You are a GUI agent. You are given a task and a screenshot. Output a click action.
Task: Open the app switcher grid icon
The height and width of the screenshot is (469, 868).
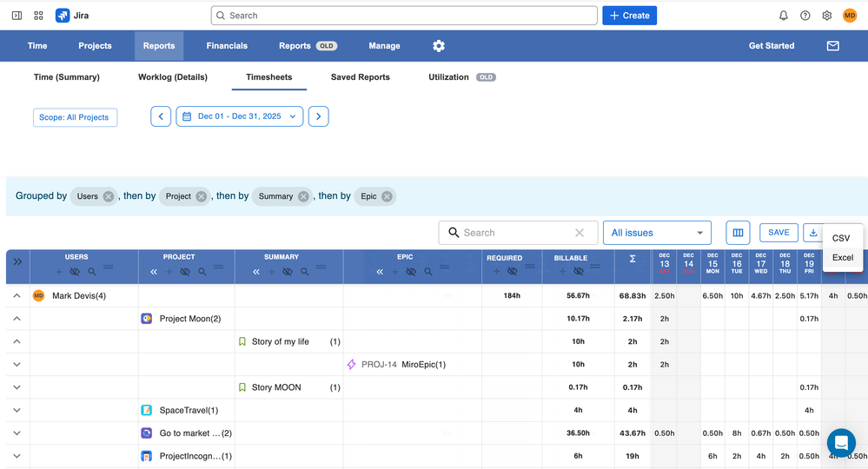coord(38,16)
